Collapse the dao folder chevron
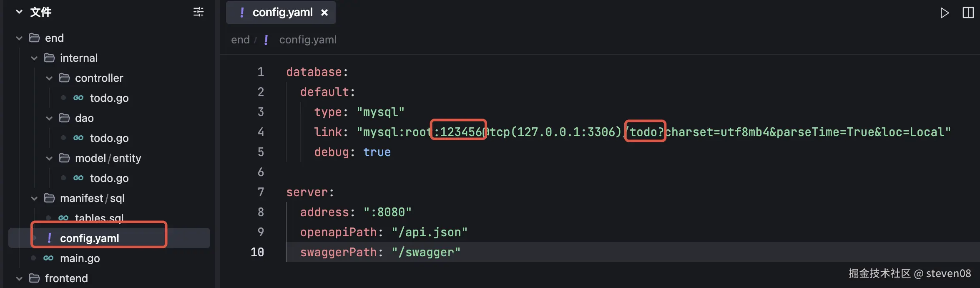The image size is (980, 288). click(49, 118)
